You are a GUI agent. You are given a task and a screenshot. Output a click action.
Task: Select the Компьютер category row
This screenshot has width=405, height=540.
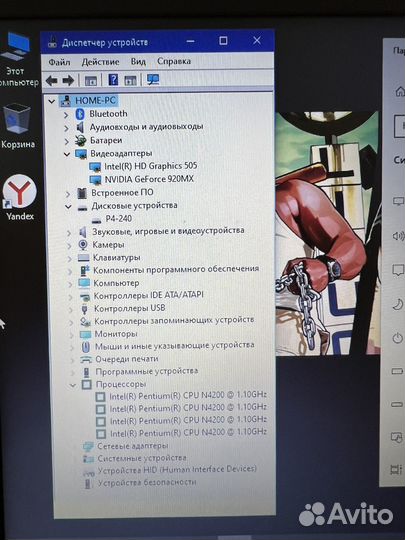116,283
